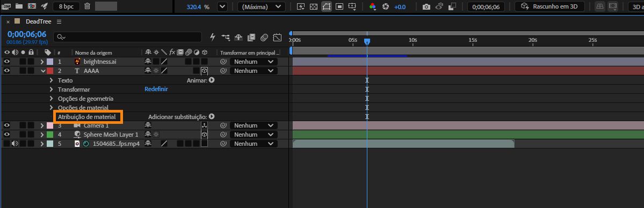Hide the Camera 1 layer eye

point(7,125)
